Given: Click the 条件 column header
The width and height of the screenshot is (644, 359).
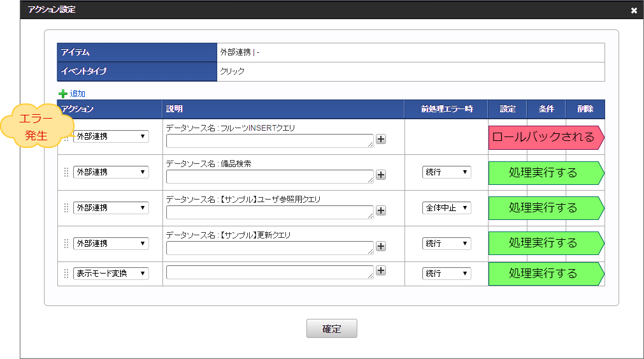Looking at the screenshot, I should tap(547, 109).
